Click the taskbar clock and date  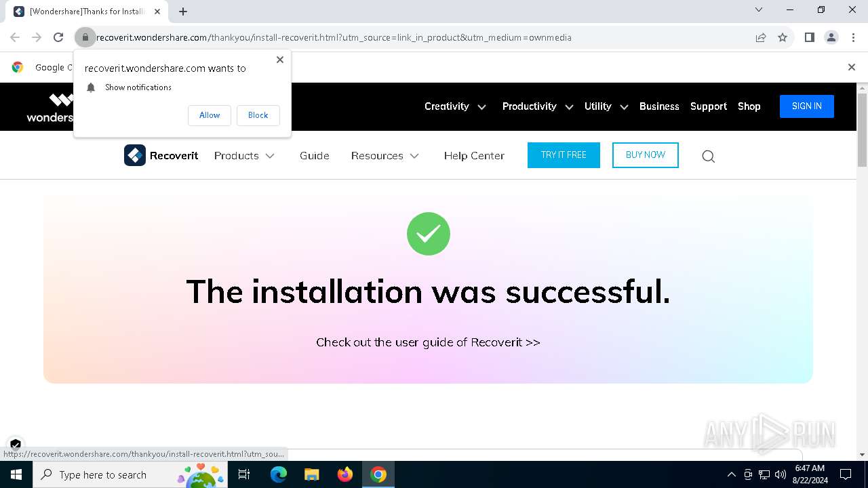pyautogui.click(x=810, y=474)
